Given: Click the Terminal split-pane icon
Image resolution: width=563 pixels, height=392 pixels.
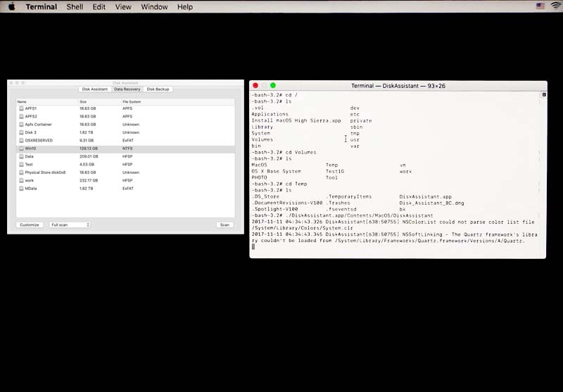Looking at the screenshot, I should tap(544, 95).
